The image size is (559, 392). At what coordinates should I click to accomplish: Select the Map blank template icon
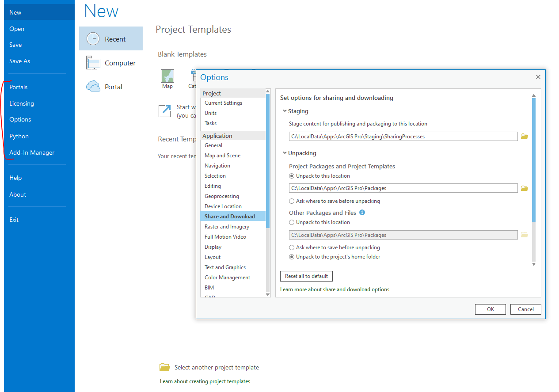[x=167, y=77]
